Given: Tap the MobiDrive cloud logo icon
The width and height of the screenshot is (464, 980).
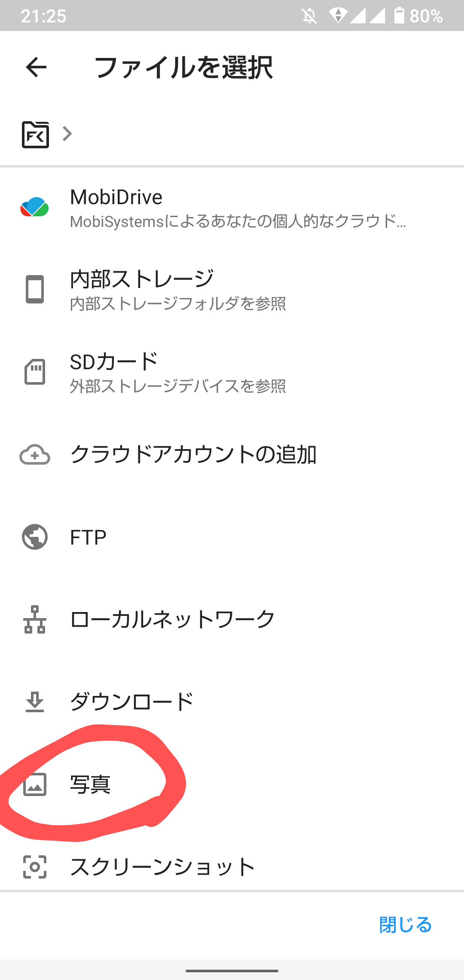Looking at the screenshot, I should (x=34, y=207).
